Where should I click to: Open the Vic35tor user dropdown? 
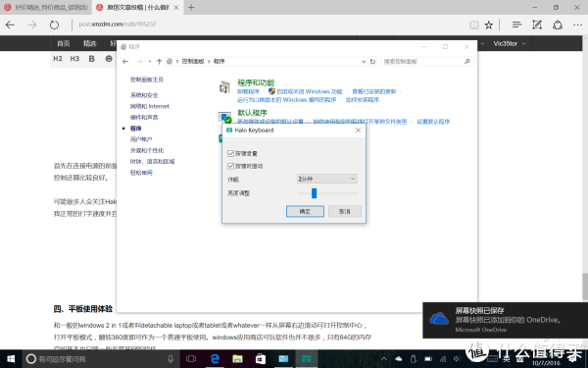[509, 43]
